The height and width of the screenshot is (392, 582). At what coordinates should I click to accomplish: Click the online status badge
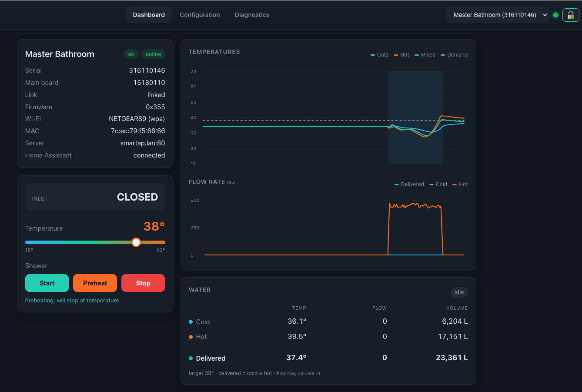click(153, 54)
